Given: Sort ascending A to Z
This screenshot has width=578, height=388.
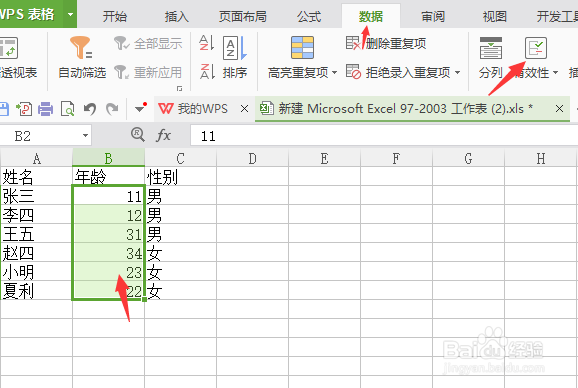Looking at the screenshot, I should pos(206,43).
